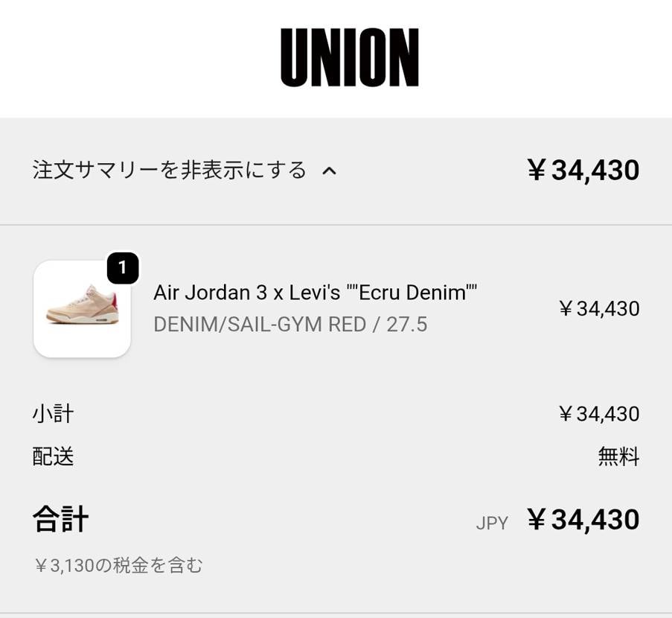Select the 配送 shipping row
Image resolution: width=672 pixels, height=618 pixels.
(51, 457)
